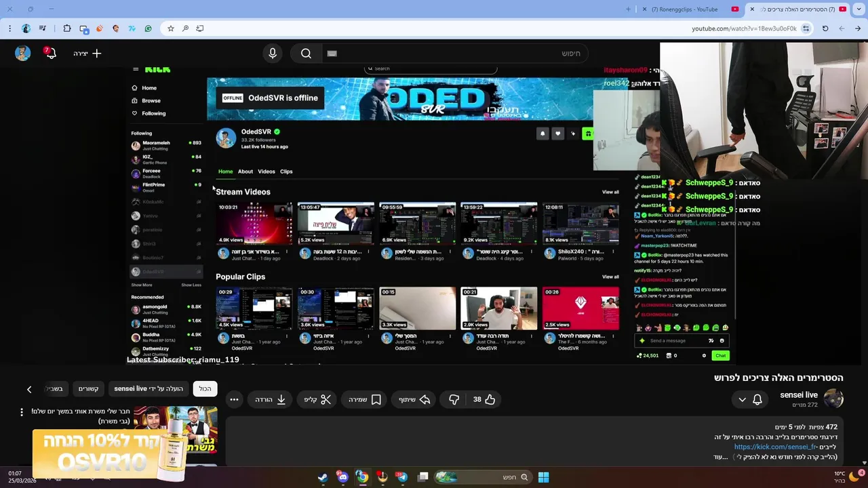Open subscription bell dropdown for sensei live

point(750,400)
